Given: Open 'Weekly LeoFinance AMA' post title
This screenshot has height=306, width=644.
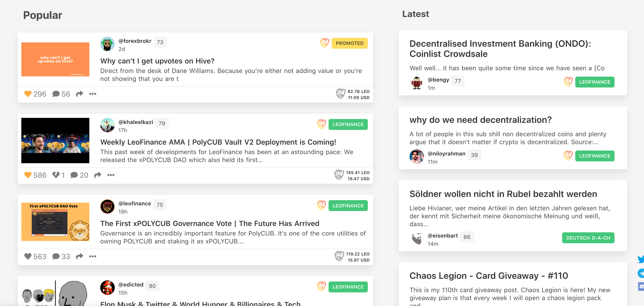Looking at the screenshot, I should [218, 142].
